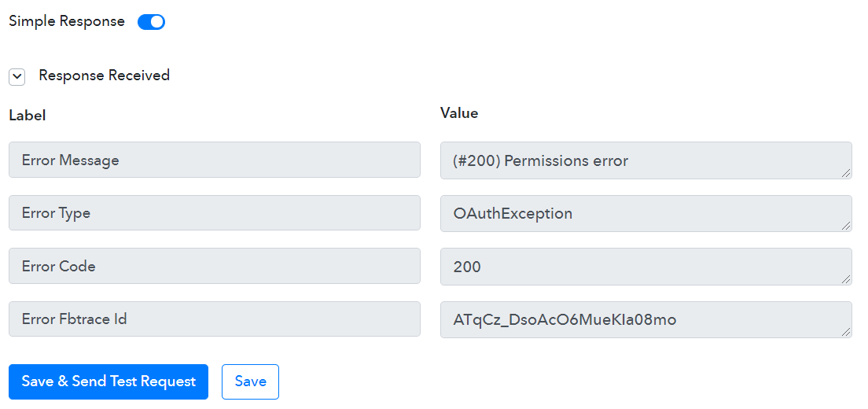The width and height of the screenshot is (868, 409).
Task: Click the Permissions error value box
Action: tap(646, 160)
